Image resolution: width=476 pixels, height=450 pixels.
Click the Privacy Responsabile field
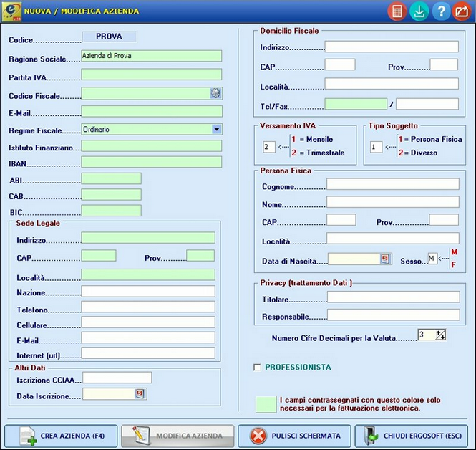pyautogui.click(x=394, y=315)
